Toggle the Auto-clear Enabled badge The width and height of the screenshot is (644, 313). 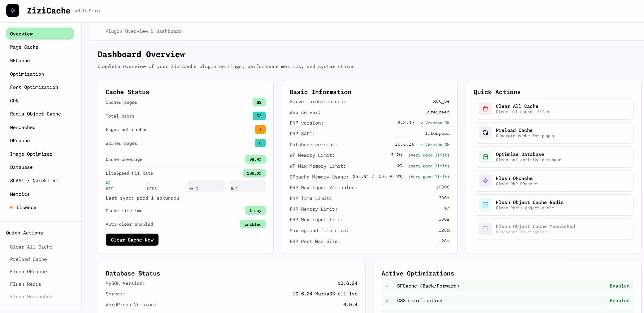pos(253,224)
